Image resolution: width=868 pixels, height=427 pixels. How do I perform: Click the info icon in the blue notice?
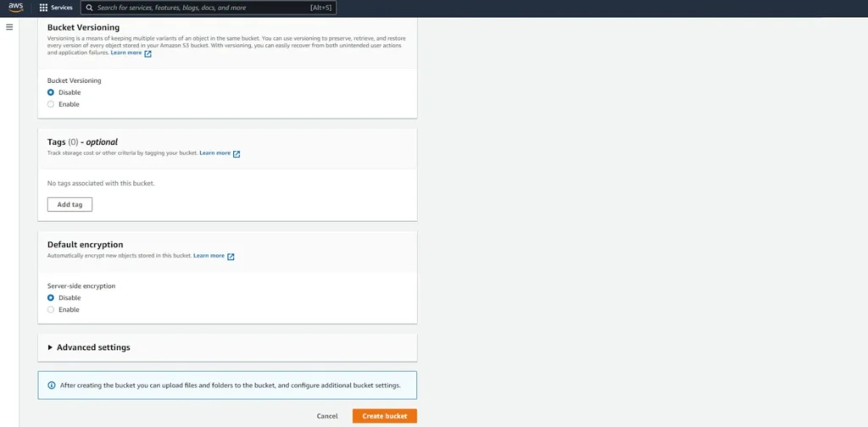pyautogui.click(x=51, y=385)
